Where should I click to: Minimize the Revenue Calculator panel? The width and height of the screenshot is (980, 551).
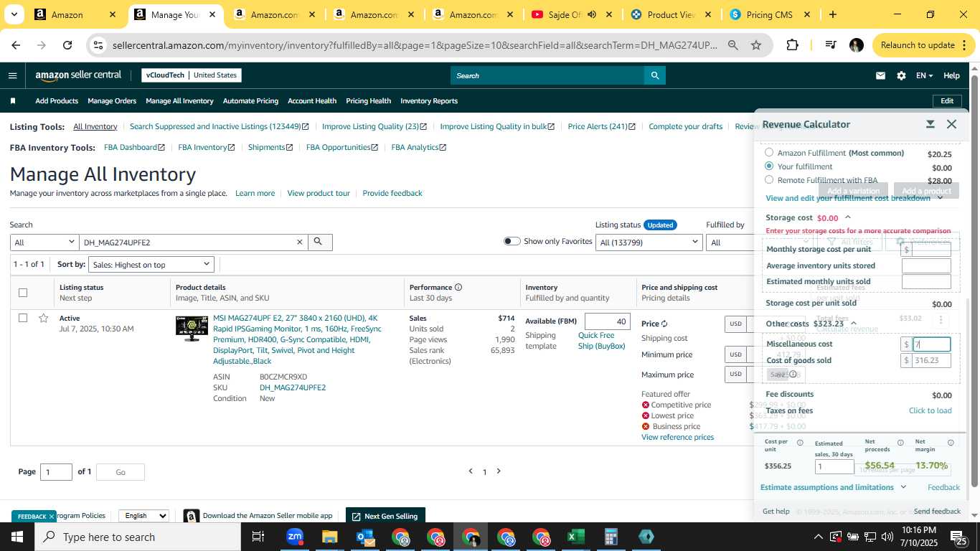pos(930,124)
